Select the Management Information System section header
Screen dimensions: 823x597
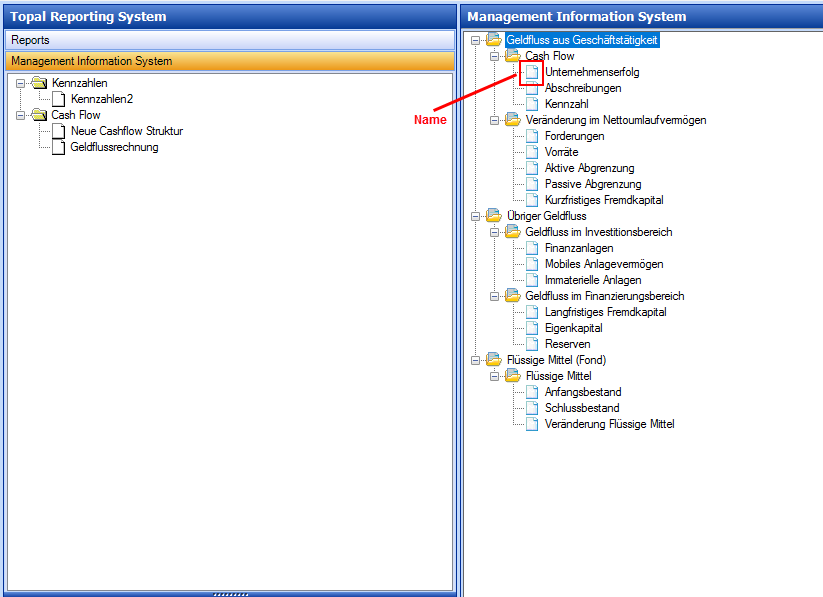pos(229,61)
